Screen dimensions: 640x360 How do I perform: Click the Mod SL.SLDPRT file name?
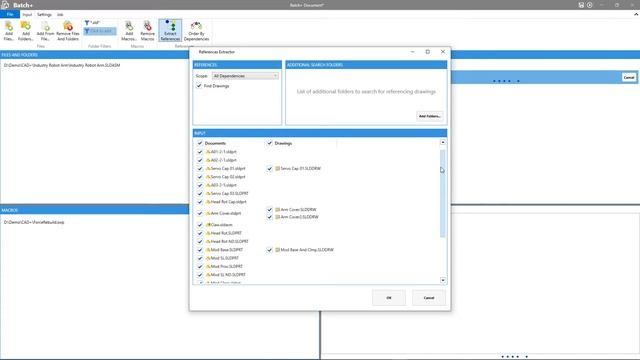point(224,258)
